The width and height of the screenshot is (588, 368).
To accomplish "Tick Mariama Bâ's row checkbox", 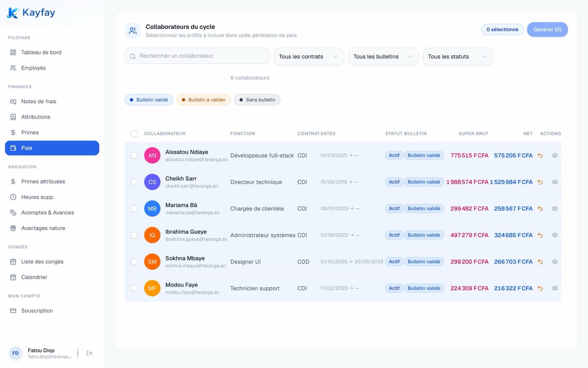I will pyautogui.click(x=135, y=208).
